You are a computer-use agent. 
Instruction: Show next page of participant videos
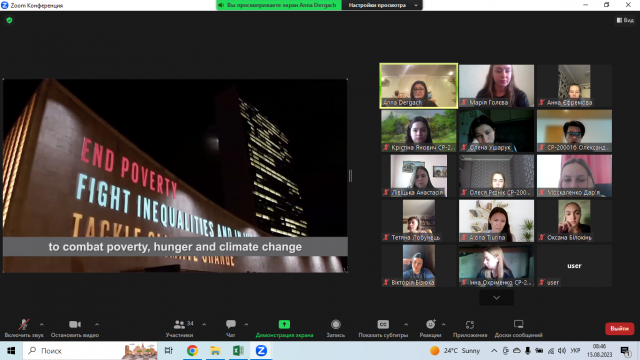[x=496, y=298]
